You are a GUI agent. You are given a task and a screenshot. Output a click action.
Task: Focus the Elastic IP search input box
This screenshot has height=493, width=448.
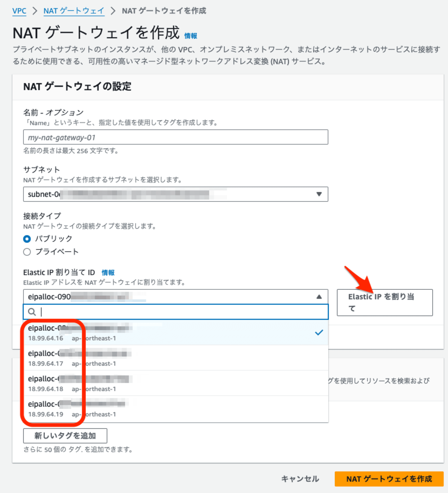(x=175, y=312)
